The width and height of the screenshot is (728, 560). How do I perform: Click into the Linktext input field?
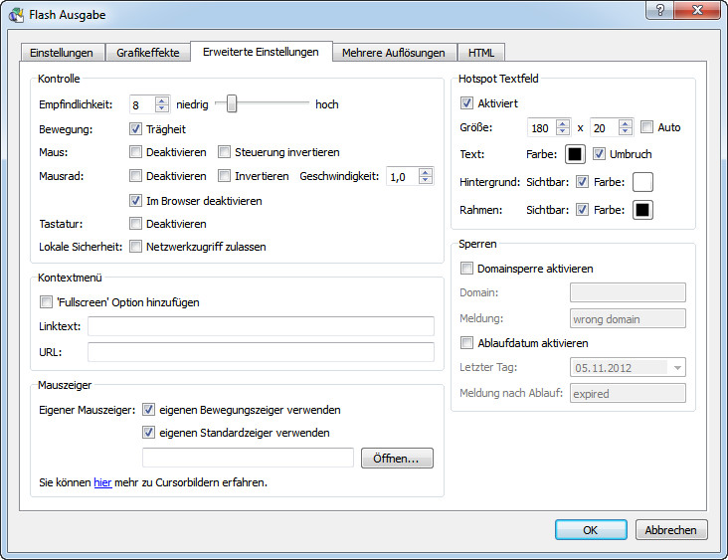pyautogui.click(x=261, y=326)
